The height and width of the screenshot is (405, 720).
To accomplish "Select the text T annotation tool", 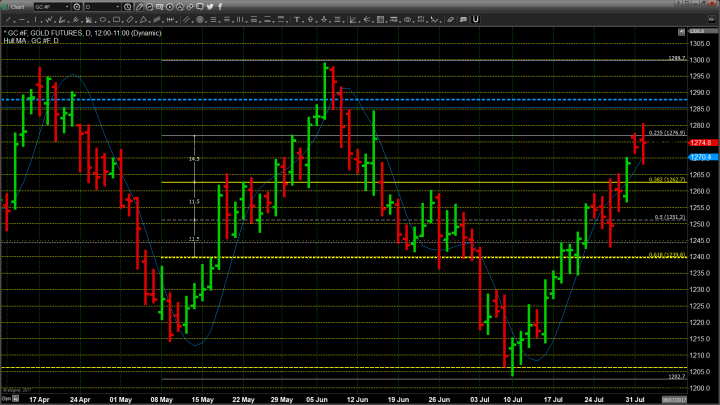I will [x=297, y=19].
